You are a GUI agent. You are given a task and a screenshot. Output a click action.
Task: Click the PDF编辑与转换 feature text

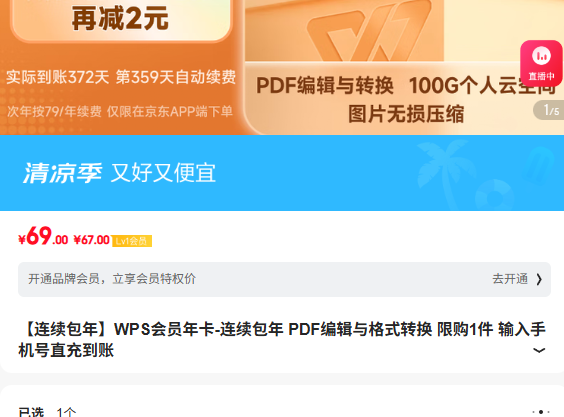pyautogui.click(x=325, y=86)
